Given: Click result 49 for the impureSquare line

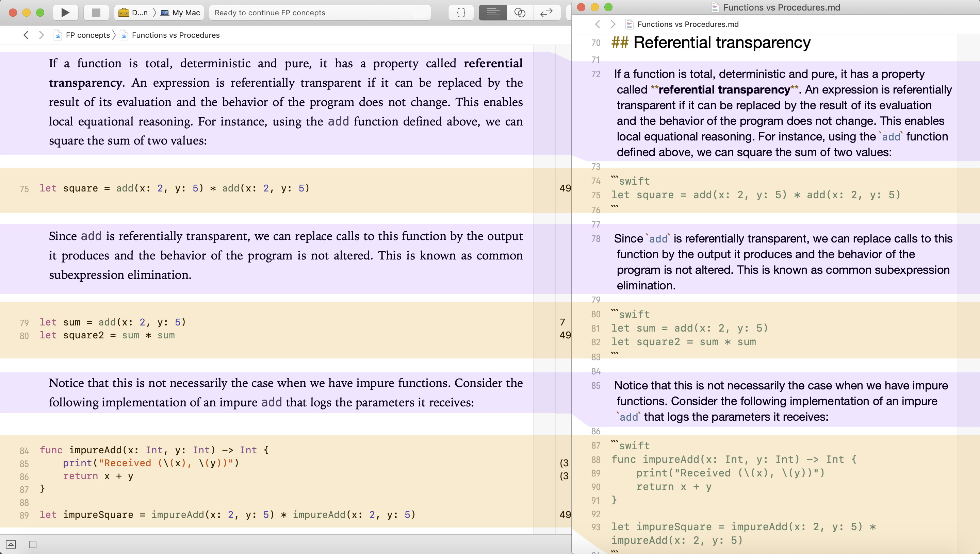Looking at the screenshot, I should pos(565,515).
